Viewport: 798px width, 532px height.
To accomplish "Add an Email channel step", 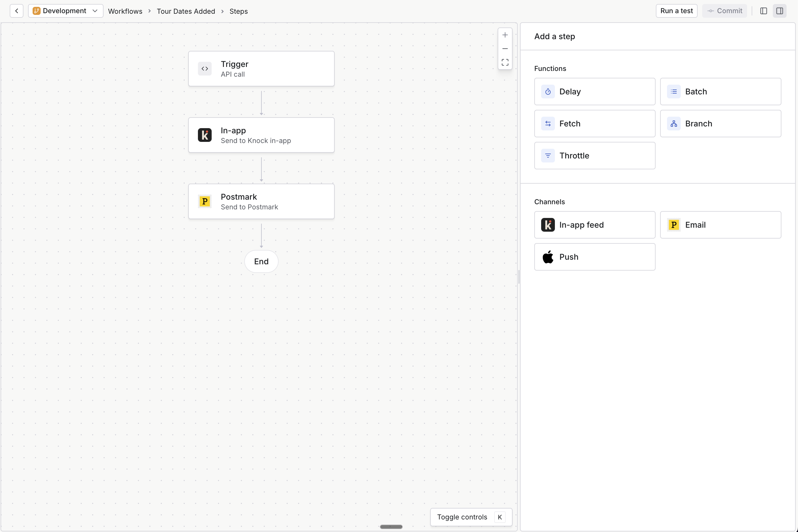I will (721, 225).
